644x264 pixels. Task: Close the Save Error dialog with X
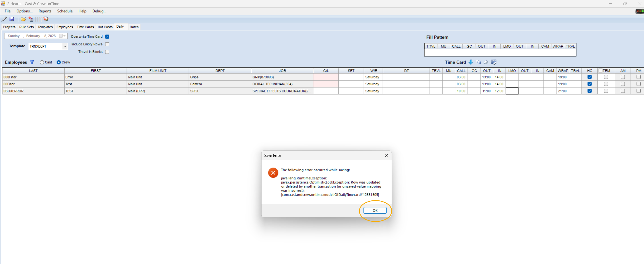coord(386,156)
